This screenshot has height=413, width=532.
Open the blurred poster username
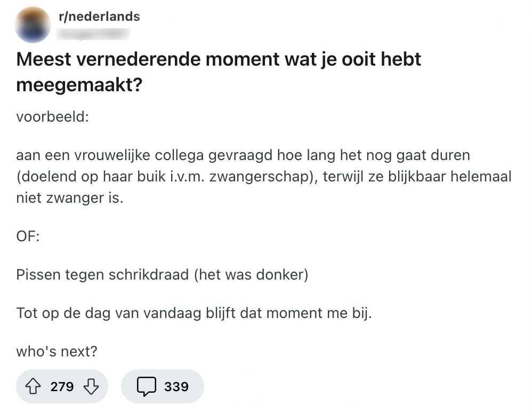point(94,34)
